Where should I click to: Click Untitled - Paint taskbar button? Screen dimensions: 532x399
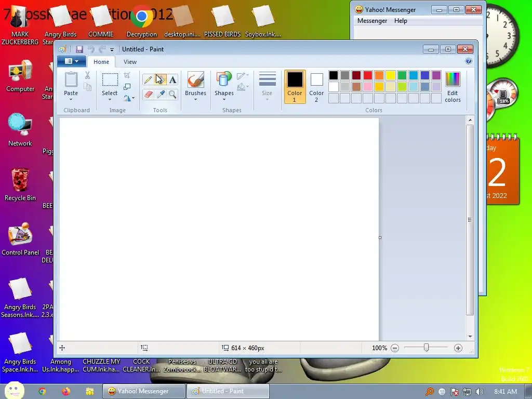[x=228, y=391]
